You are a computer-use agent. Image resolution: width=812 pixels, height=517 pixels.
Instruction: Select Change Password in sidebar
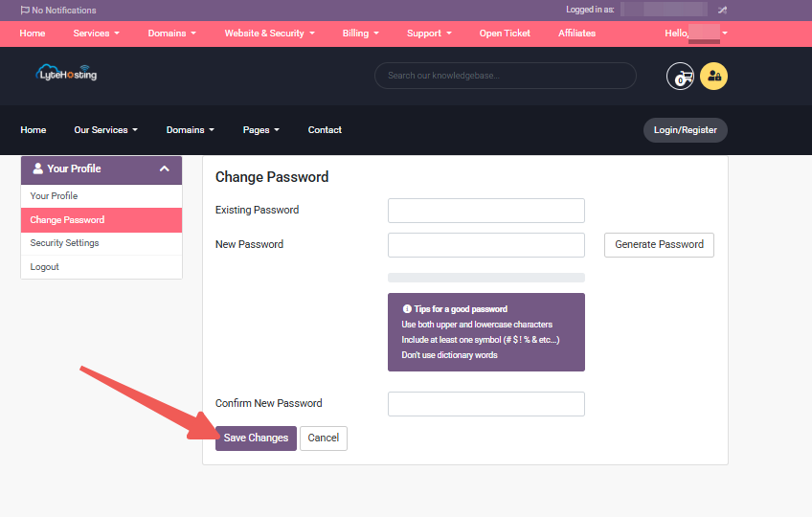101,220
